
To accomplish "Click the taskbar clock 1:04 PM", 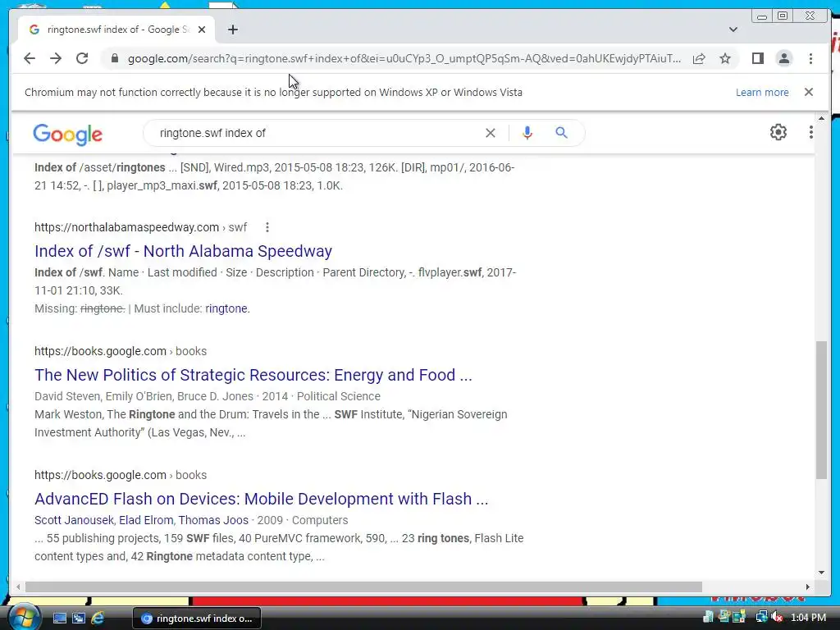I will point(808,617).
